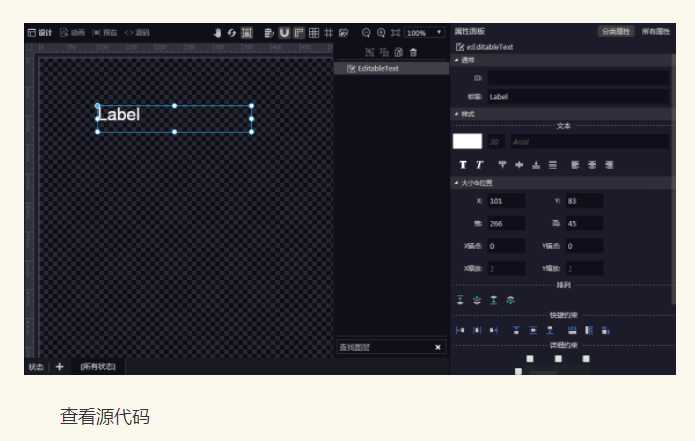
Task: Apply bottom-edge quick constraint icon
Action: click(x=550, y=330)
